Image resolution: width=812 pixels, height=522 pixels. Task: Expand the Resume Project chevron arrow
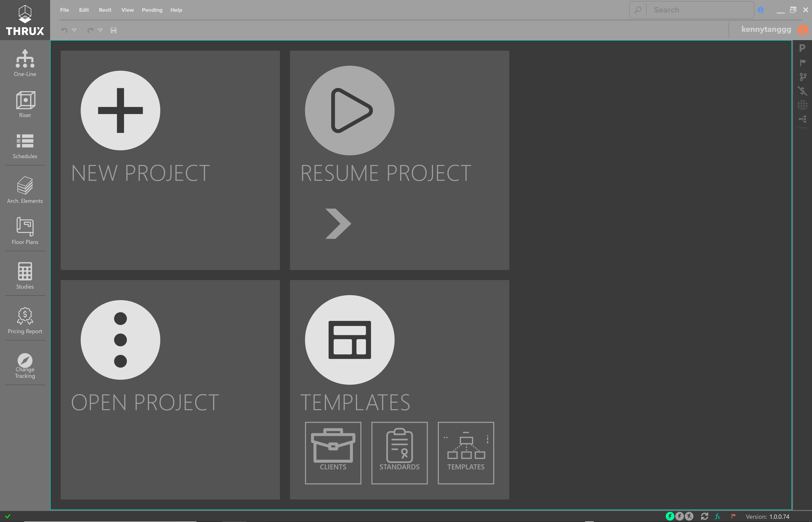tap(338, 224)
